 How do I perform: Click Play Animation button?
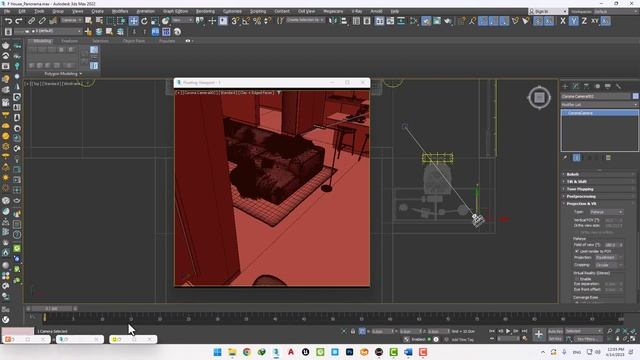point(508,331)
